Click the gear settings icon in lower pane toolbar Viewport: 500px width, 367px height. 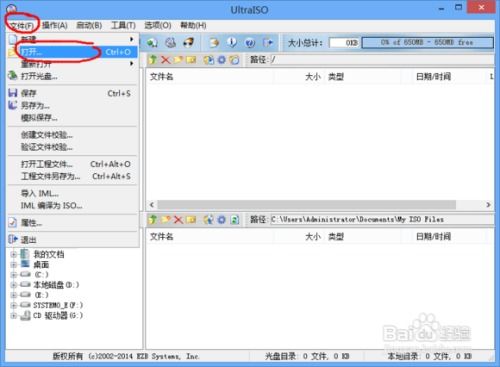coord(222,220)
